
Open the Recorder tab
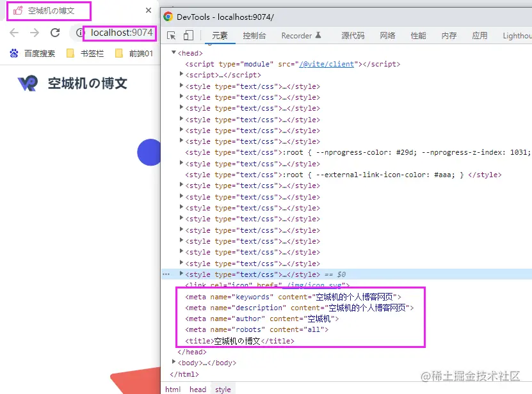coord(301,36)
